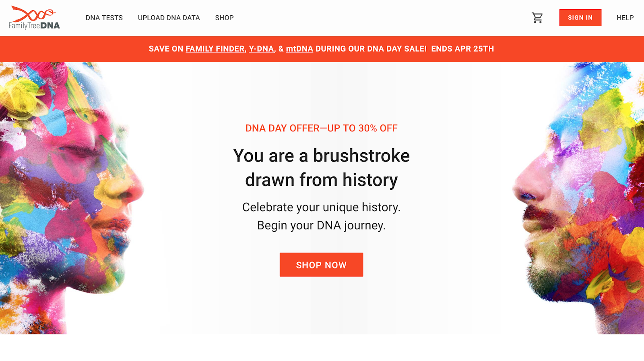Screen dimensions: 644x361
Task: Go to Upload DNA Data
Action: 169,18
